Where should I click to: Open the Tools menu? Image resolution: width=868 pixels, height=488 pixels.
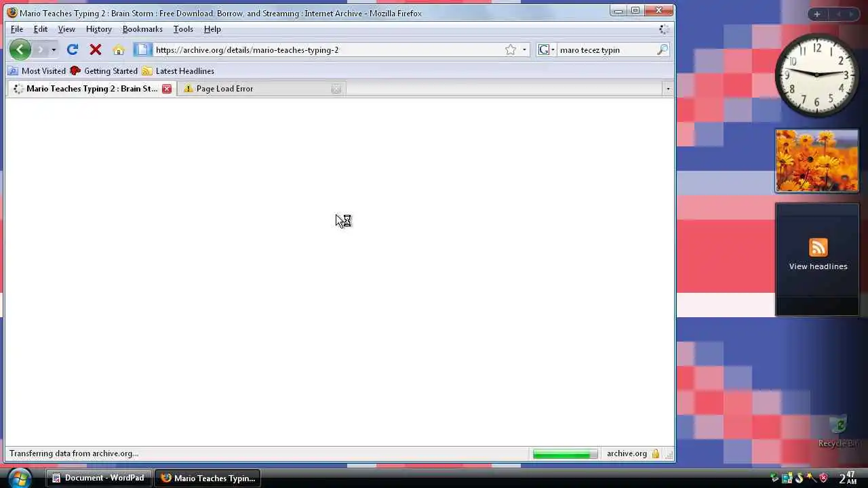tap(183, 29)
